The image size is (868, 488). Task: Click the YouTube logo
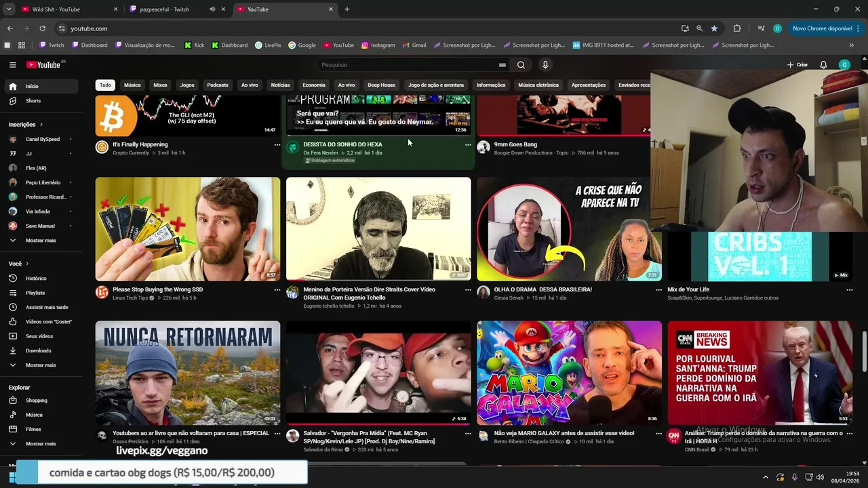tap(43, 65)
